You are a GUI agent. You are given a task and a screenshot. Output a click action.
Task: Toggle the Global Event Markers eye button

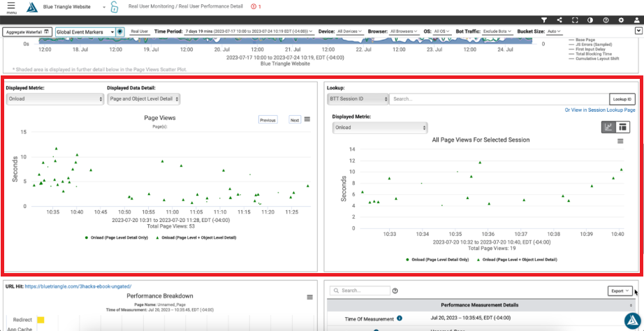120,31
